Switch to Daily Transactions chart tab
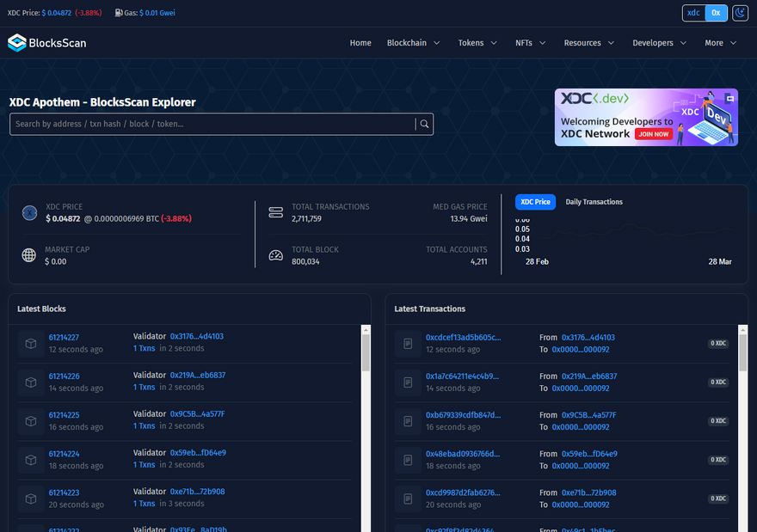757x532 pixels. (x=594, y=202)
